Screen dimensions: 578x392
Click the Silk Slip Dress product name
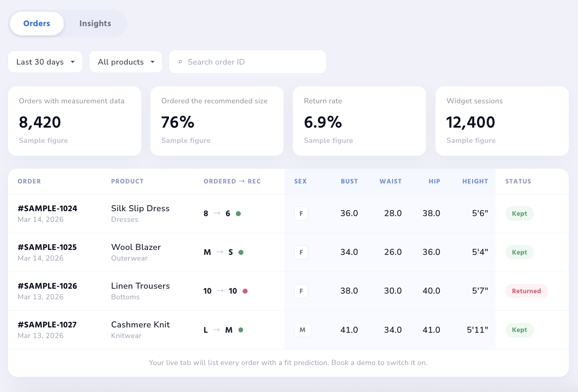pyautogui.click(x=140, y=209)
